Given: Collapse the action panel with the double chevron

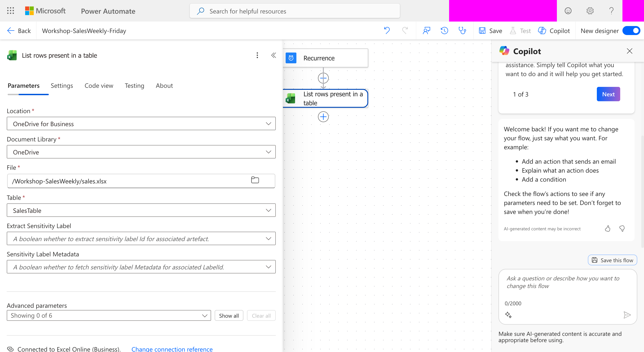Looking at the screenshot, I should [x=273, y=55].
